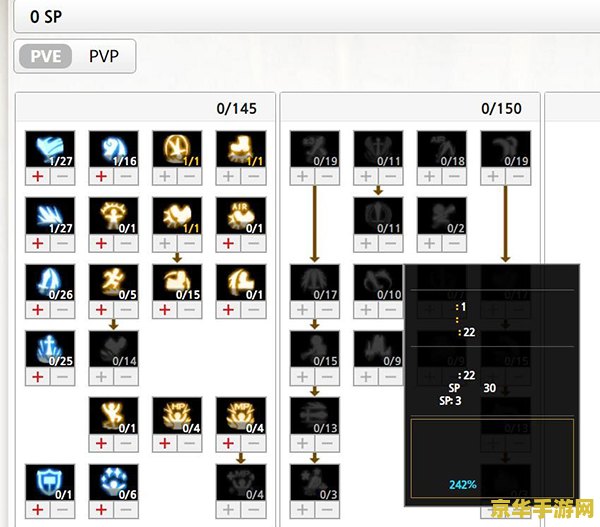This screenshot has width=600, height=527.
Task: Add a point to the golden HP 0/4 skill
Action: (165, 443)
